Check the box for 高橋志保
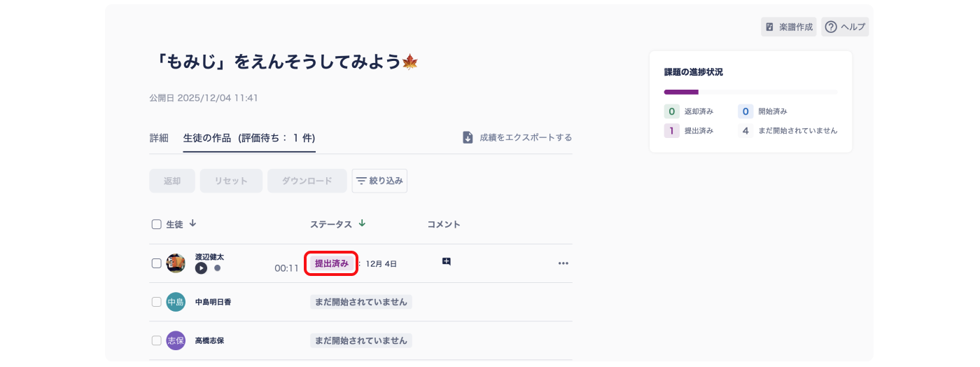Viewport: 980px width, 367px height. tap(157, 340)
